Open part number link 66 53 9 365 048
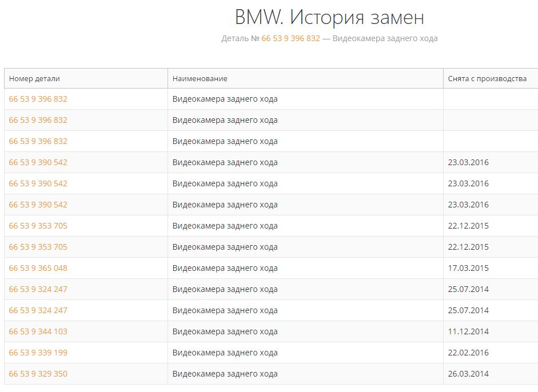The width and height of the screenshot is (538, 392). point(38,268)
